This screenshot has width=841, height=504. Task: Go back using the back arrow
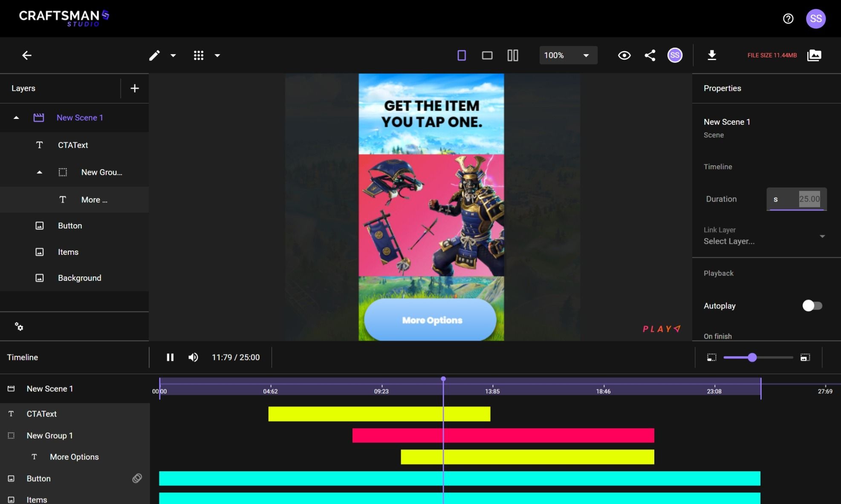(27, 55)
